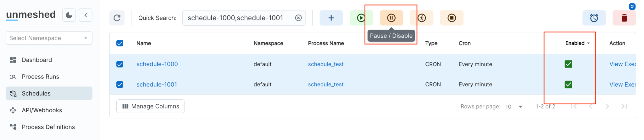The image size is (644, 140).
Task: Click the red trash delete icon
Action: pos(624,18)
